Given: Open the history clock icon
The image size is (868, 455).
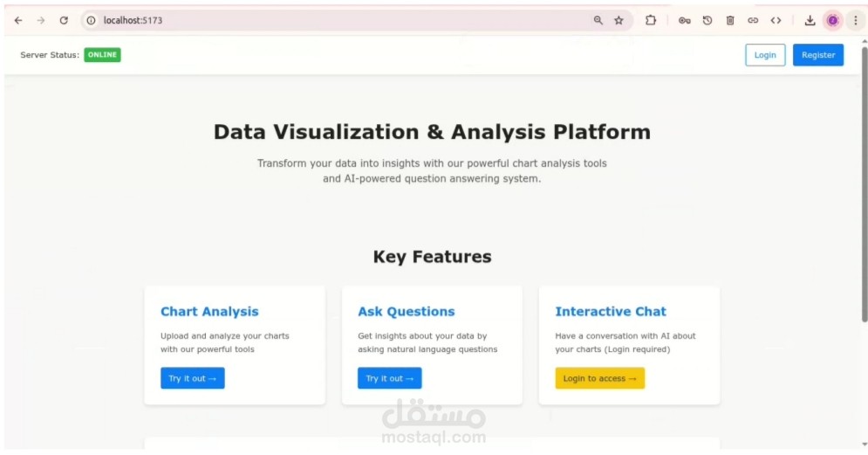Looking at the screenshot, I should pos(707,20).
